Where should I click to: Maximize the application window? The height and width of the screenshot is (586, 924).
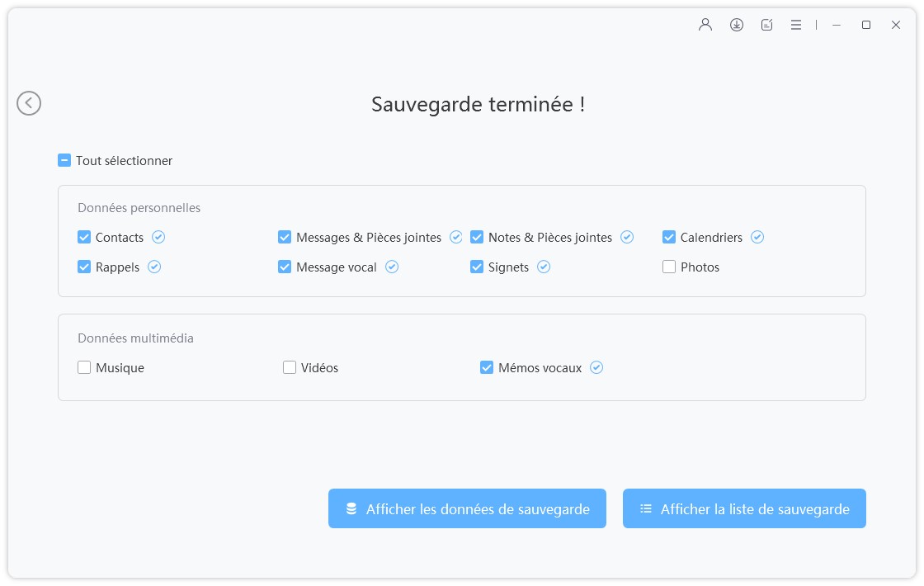[866, 25]
